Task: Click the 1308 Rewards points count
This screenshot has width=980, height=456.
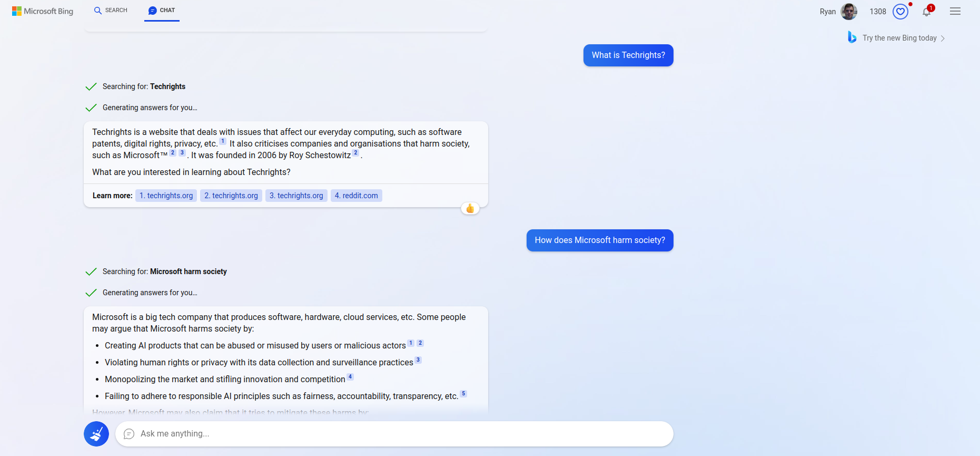Action: (878, 12)
